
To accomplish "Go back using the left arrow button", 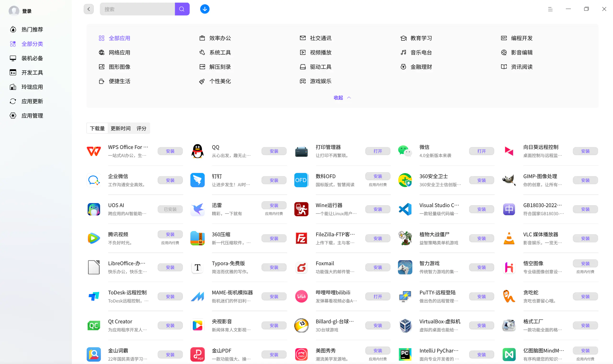I will (89, 9).
